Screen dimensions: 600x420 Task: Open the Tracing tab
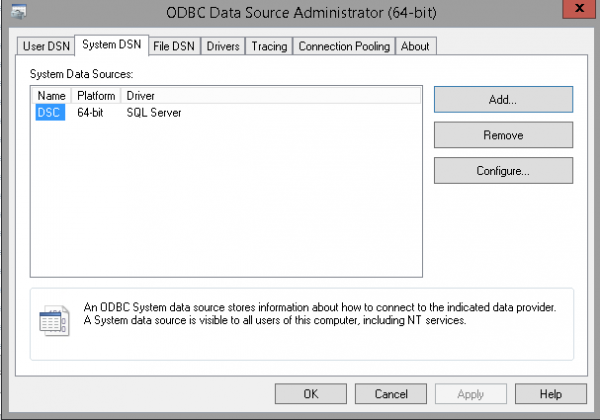pos(269,46)
